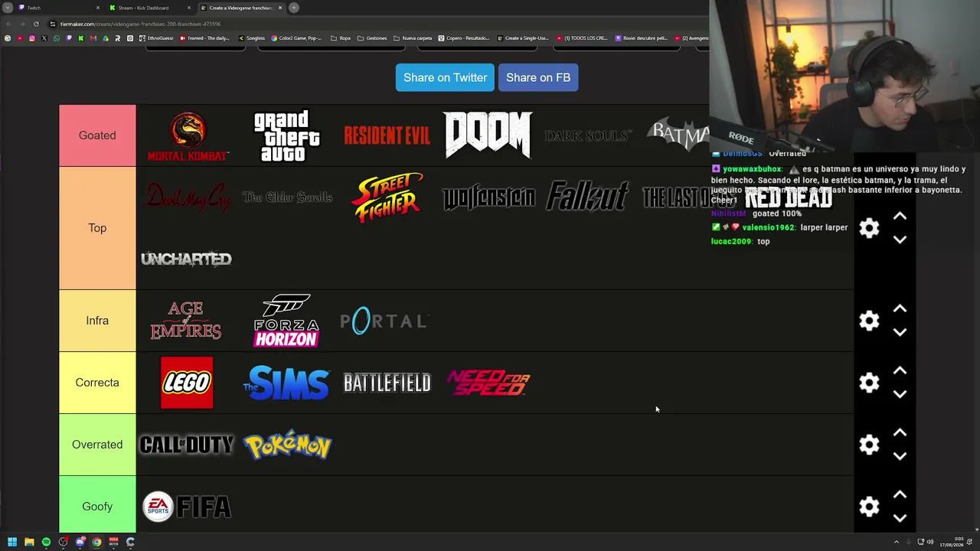Pick the Devil May Cry logo

click(x=187, y=197)
